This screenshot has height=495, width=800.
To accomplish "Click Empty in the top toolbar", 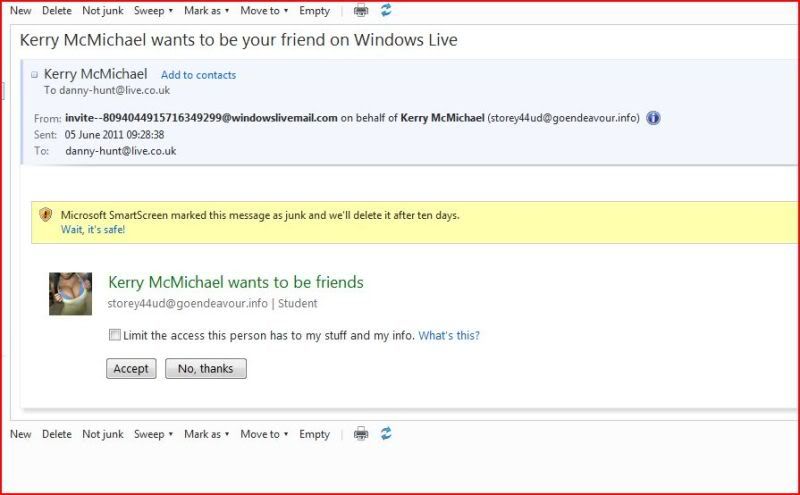I will coord(314,11).
